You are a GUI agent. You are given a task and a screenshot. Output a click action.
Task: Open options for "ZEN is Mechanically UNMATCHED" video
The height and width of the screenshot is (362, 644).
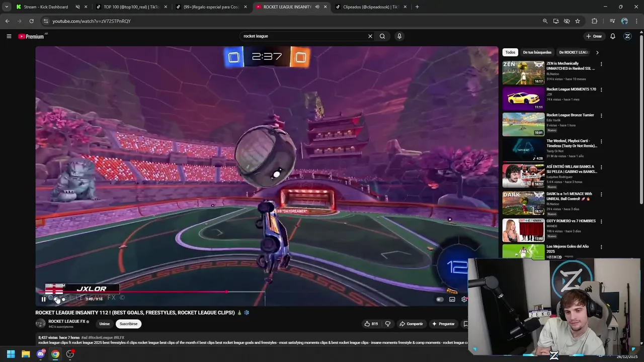tap(601, 64)
